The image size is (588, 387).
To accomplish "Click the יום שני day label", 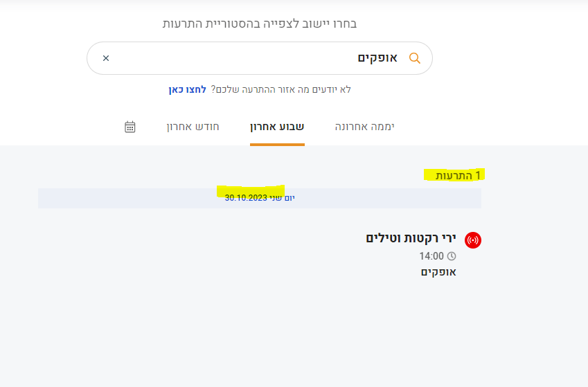I will click(282, 198).
